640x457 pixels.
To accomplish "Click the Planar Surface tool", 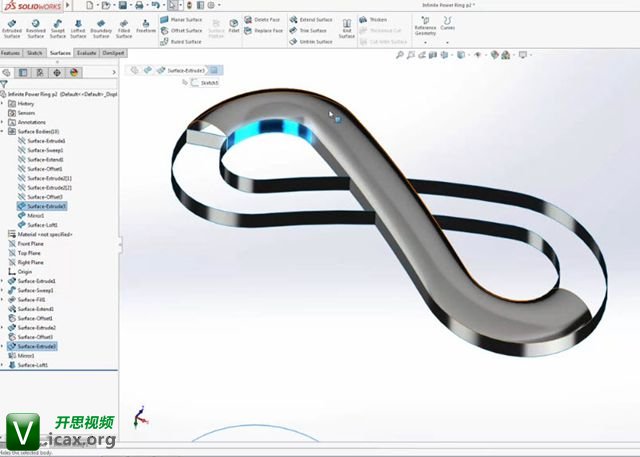I will pyautogui.click(x=181, y=20).
